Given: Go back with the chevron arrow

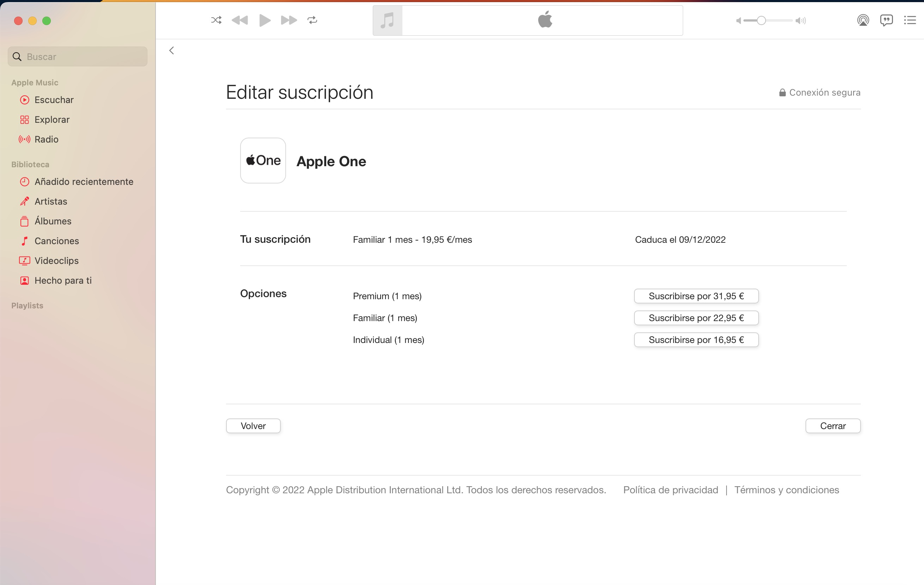Looking at the screenshot, I should (x=171, y=50).
